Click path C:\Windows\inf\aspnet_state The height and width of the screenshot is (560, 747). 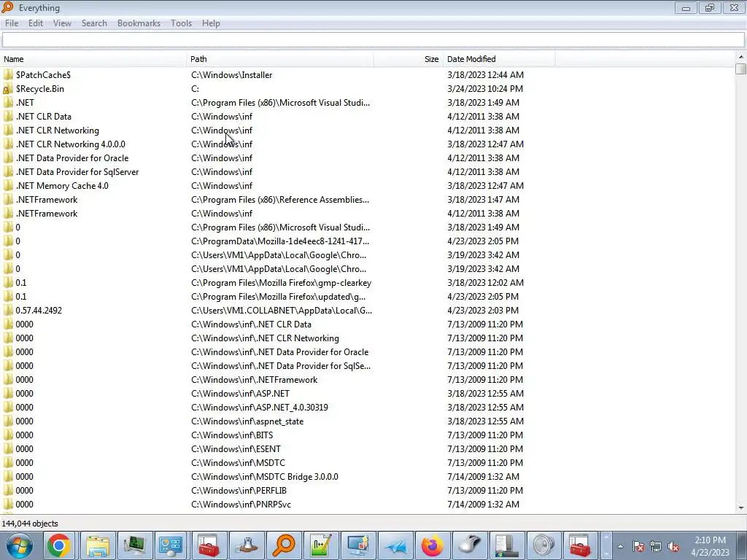click(x=247, y=421)
